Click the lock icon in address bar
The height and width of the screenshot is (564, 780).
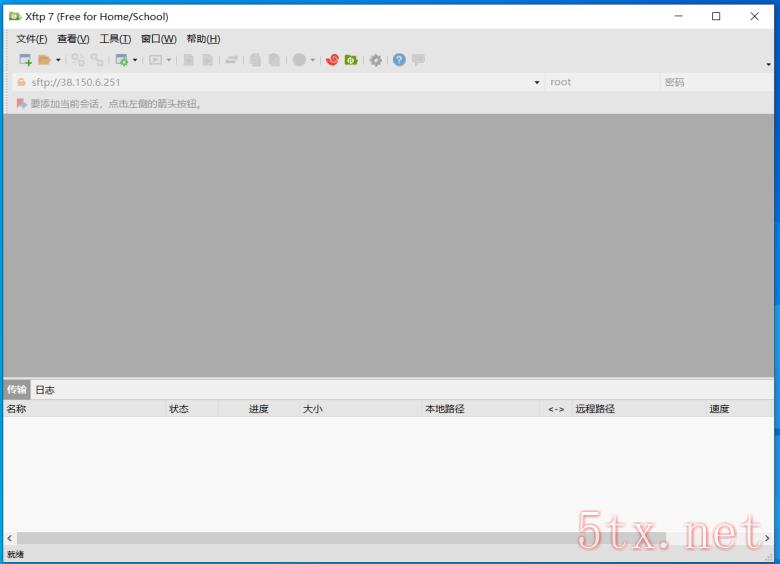tap(21, 83)
